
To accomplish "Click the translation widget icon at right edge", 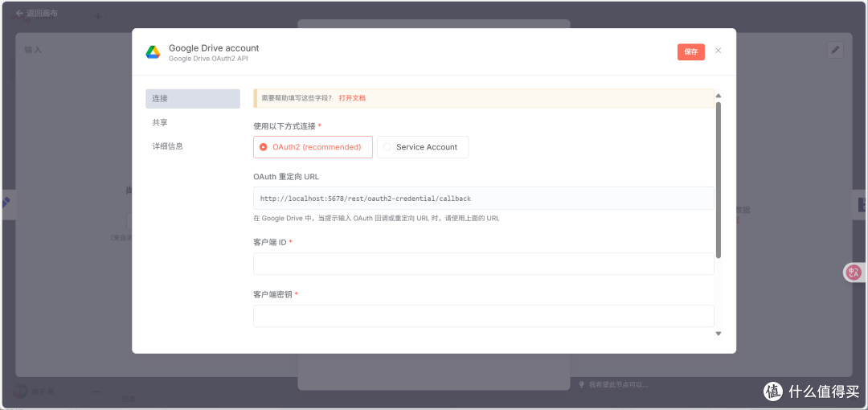I will point(853,272).
